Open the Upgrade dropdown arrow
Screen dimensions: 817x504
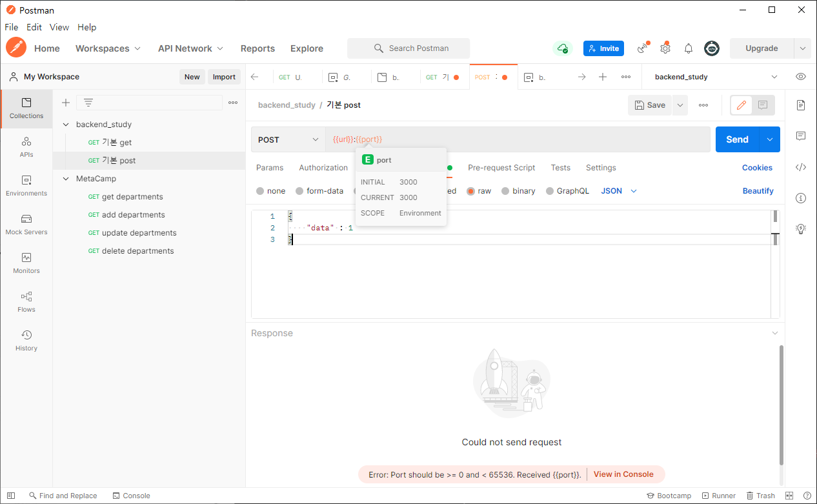(803, 48)
